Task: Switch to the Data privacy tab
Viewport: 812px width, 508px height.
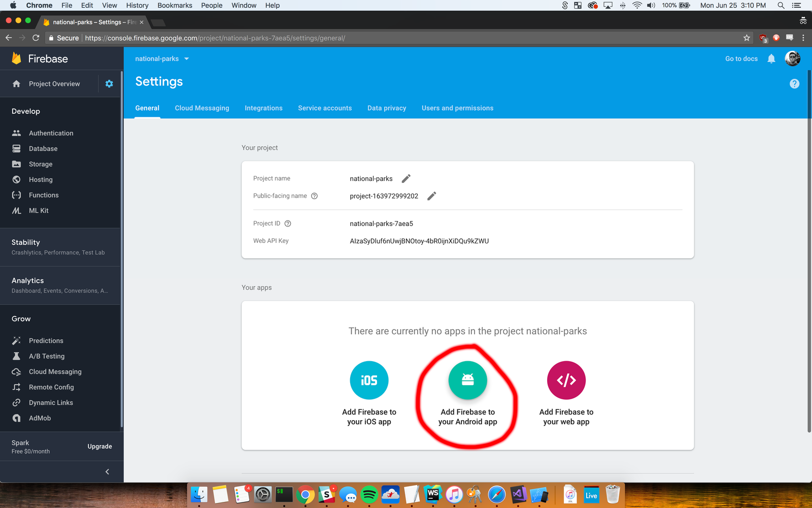Action: 387,108
